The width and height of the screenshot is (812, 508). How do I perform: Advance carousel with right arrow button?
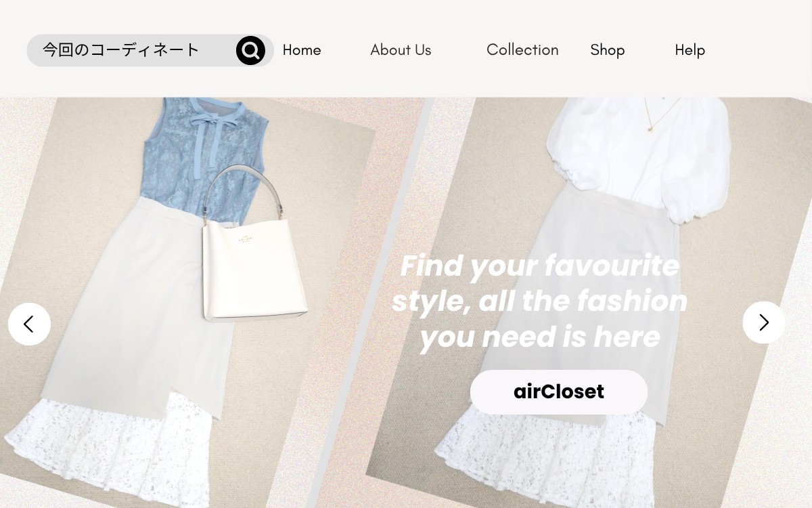pos(764,322)
